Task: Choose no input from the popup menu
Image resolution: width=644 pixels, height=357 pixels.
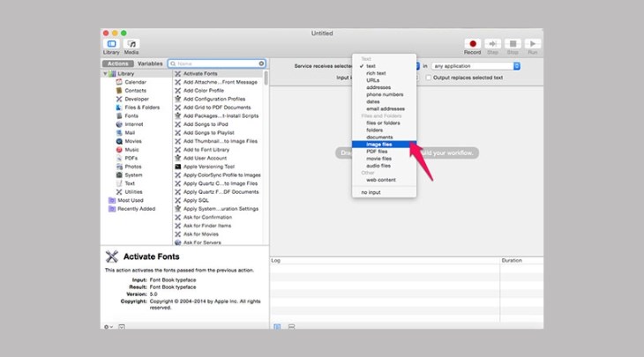Action: [384, 192]
